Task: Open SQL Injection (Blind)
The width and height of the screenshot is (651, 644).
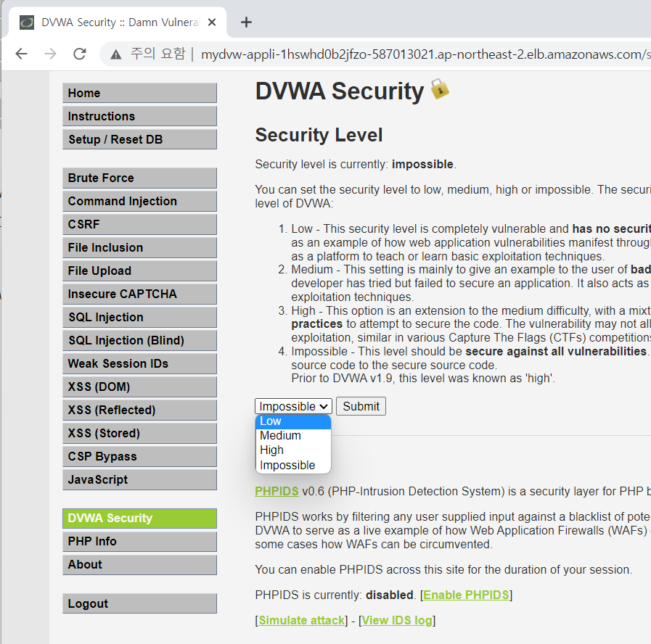Action: point(139,341)
